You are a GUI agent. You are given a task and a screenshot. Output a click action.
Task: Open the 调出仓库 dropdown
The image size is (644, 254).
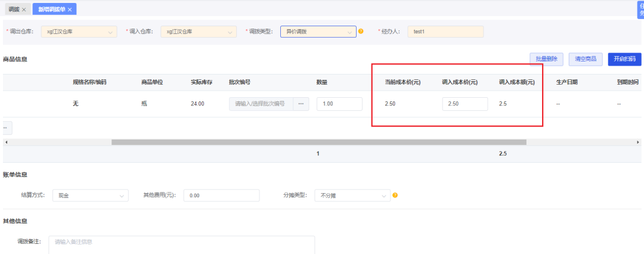pos(79,32)
